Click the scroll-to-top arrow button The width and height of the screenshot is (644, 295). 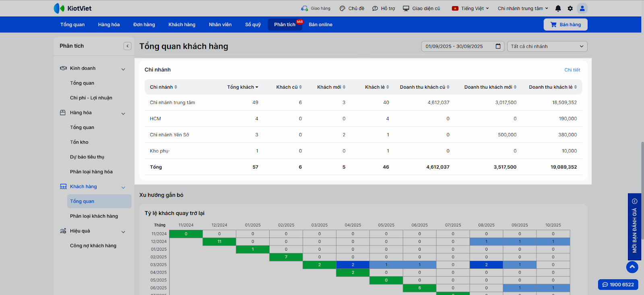(632, 267)
